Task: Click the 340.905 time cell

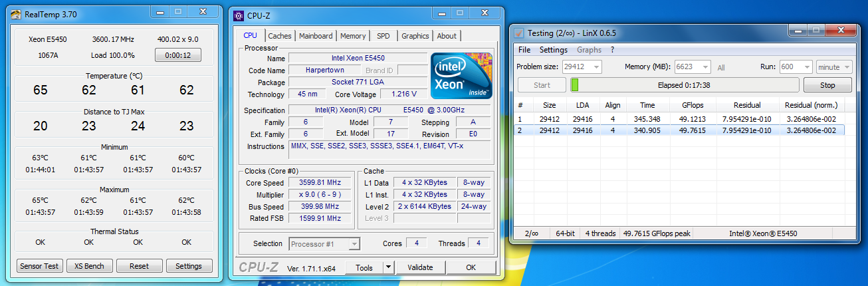Action: tap(647, 130)
